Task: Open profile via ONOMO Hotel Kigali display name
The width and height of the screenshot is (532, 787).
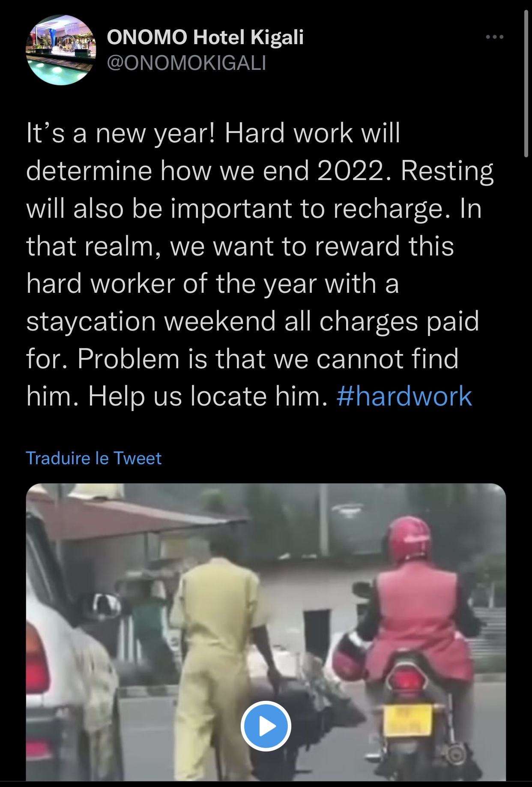Action: [205, 37]
